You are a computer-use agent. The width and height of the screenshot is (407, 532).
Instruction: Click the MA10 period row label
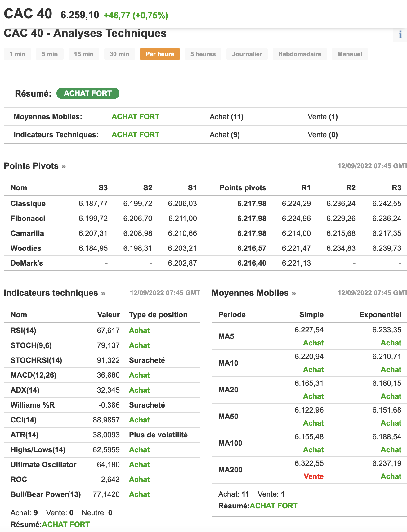[228, 363]
